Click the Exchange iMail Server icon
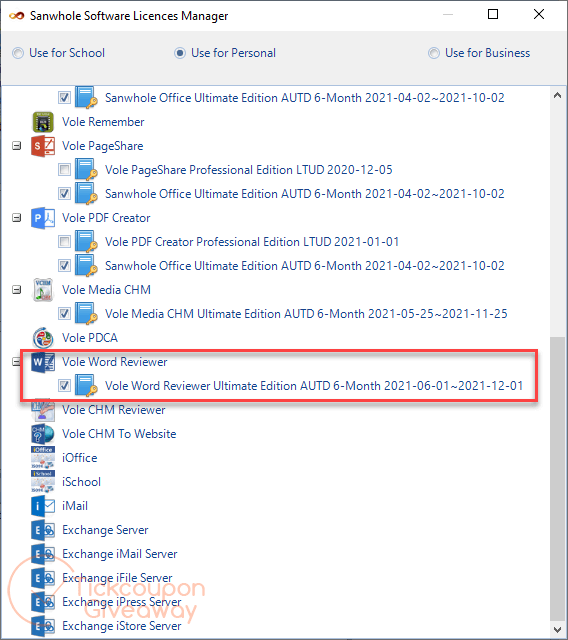 click(43, 554)
